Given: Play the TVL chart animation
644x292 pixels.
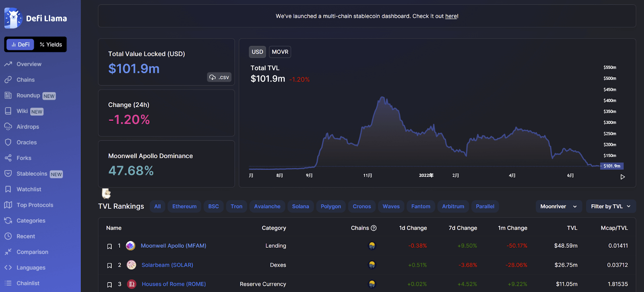Looking at the screenshot, I should tap(623, 177).
